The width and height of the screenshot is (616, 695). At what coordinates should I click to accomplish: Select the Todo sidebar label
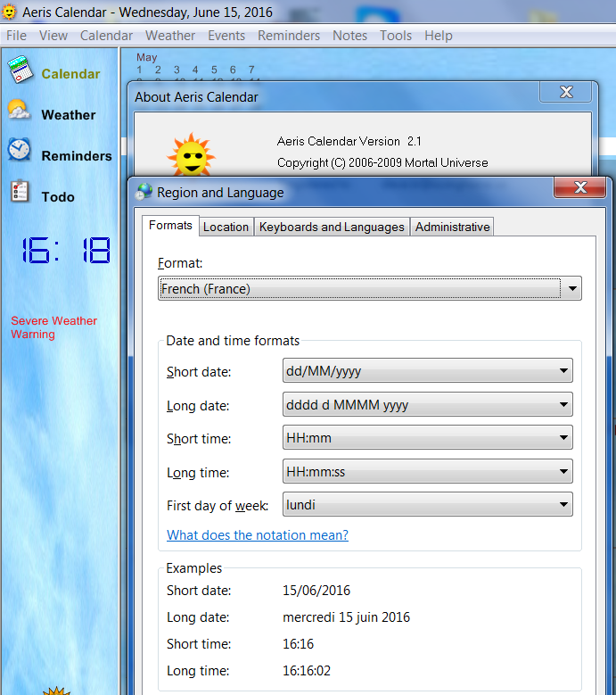(x=58, y=197)
